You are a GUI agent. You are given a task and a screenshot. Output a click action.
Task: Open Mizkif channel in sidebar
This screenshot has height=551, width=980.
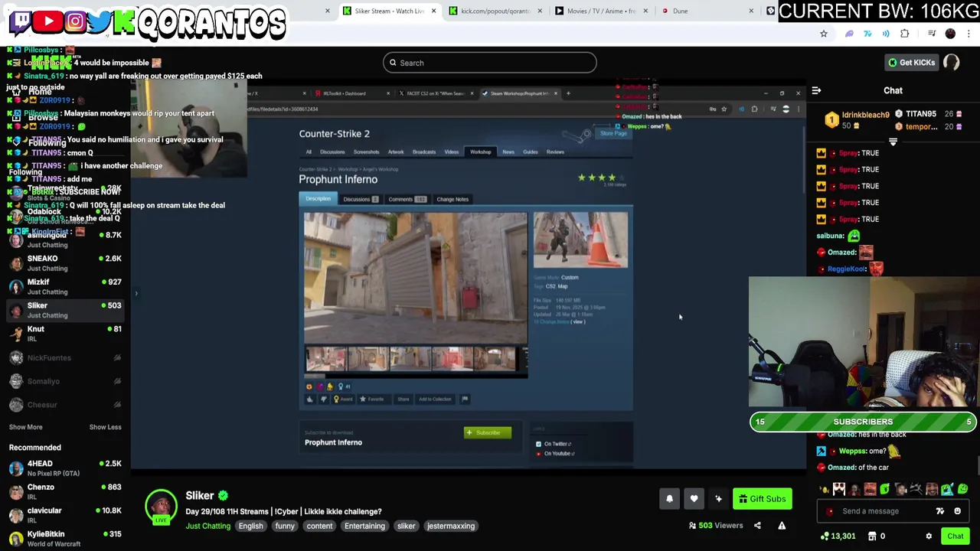65,287
